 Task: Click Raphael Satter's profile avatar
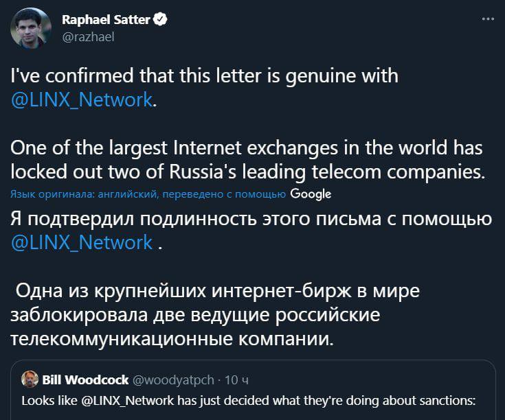pos(30,28)
